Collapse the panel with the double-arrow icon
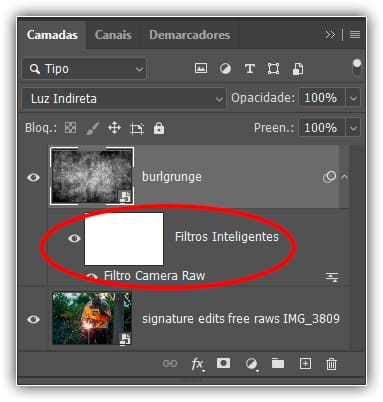This screenshot has height=402, width=383. point(330,35)
